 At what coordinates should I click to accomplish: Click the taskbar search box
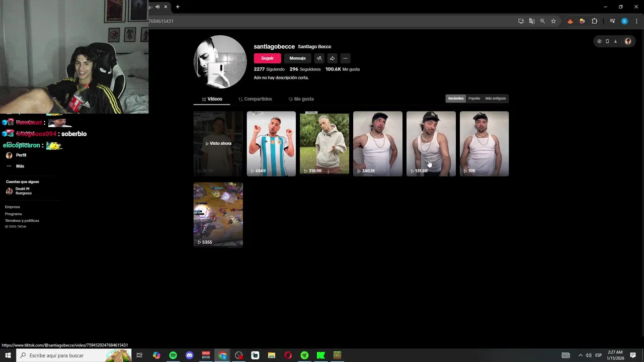click(x=74, y=355)
